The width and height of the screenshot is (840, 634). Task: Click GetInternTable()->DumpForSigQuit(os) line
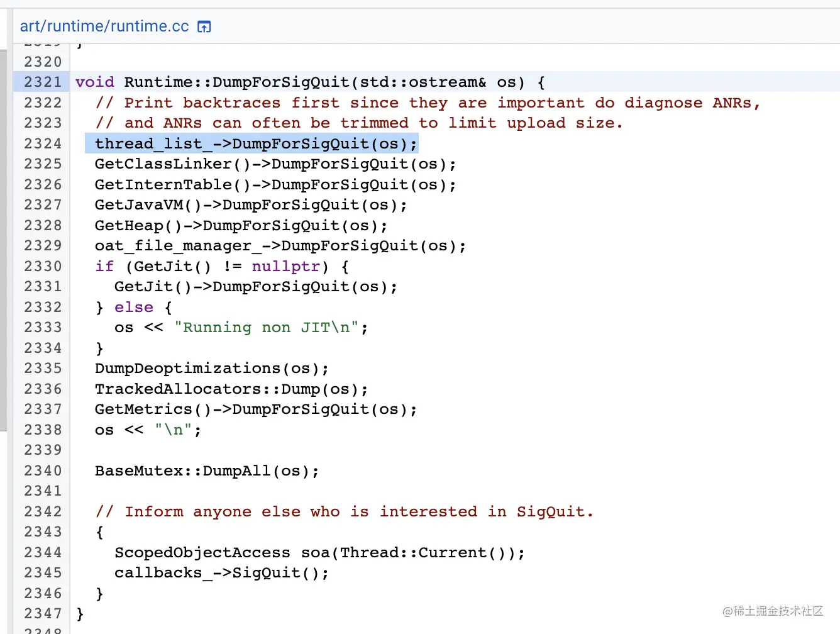tap(275, 184)
